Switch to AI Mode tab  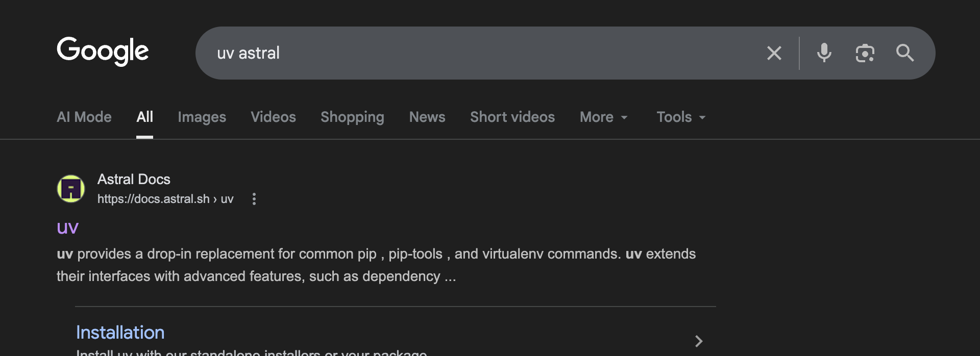tap(84, 117)
